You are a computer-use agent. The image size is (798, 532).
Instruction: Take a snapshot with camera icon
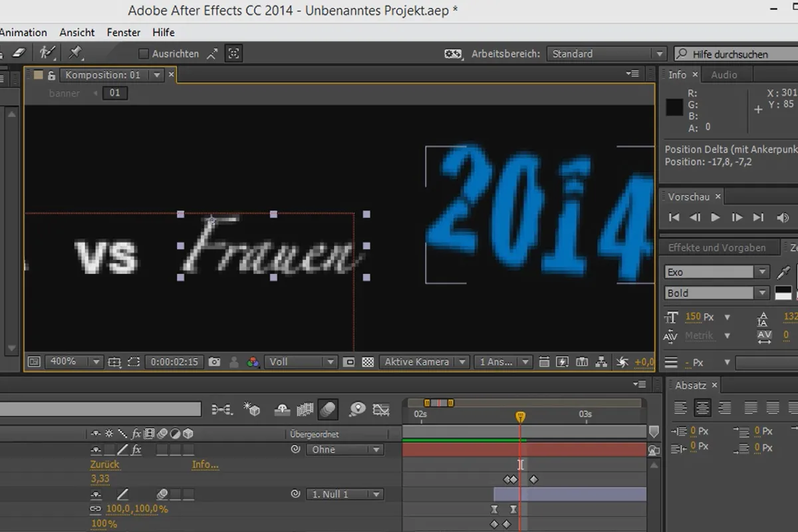pos(214,362)
